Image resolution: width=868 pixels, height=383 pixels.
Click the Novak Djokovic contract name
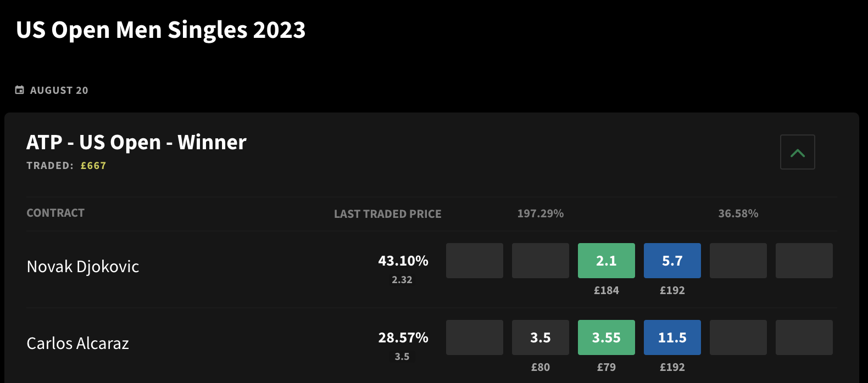(83, 267)
